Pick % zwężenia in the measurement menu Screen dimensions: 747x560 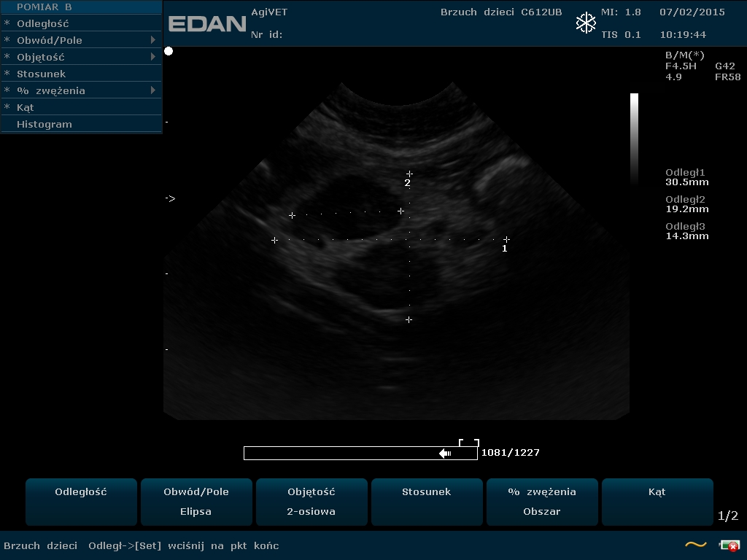(x=82, y=90)
